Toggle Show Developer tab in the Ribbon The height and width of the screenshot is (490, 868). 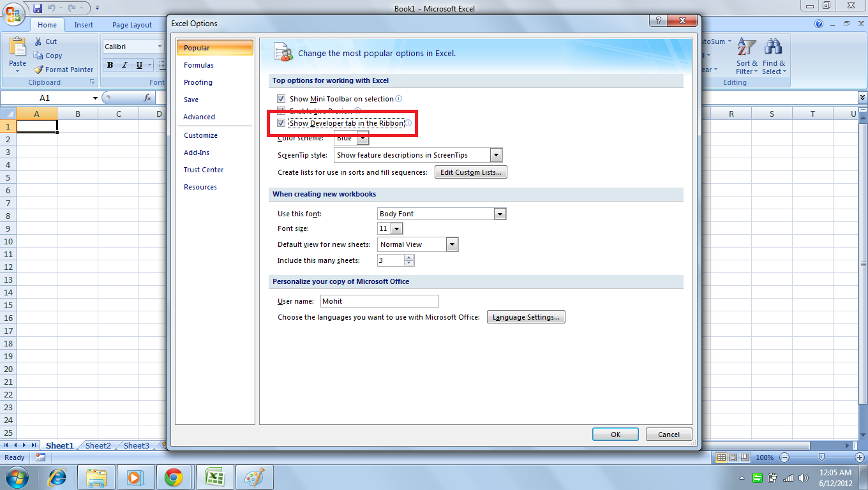click(x=281, y=123)
